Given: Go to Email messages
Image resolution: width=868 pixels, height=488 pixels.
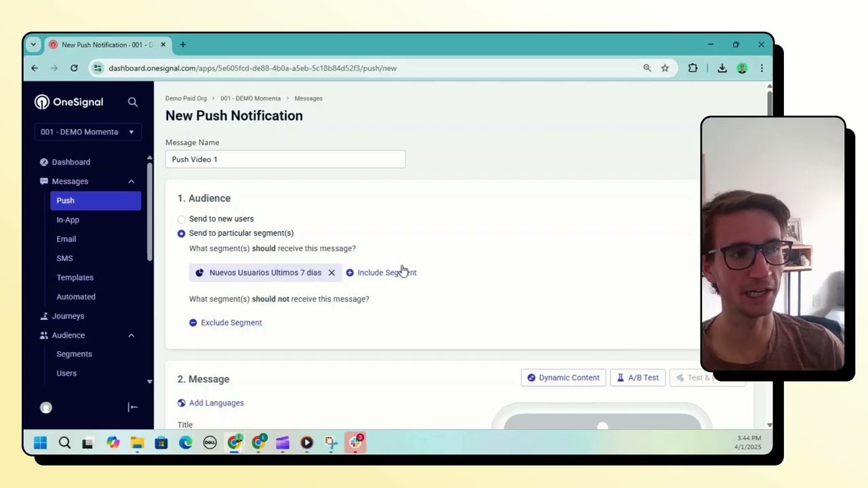Looking at the screenshot, I should 66,239.
